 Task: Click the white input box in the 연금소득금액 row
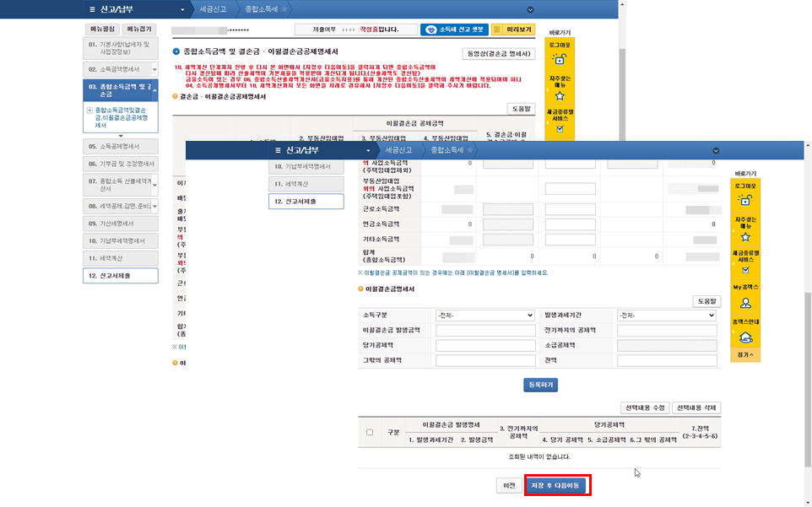point(570,224)
